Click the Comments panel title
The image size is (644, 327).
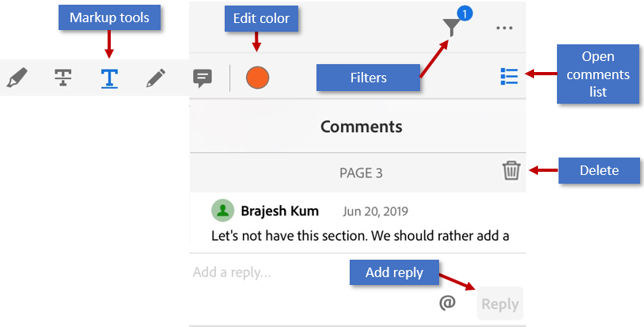pos(361,127)
